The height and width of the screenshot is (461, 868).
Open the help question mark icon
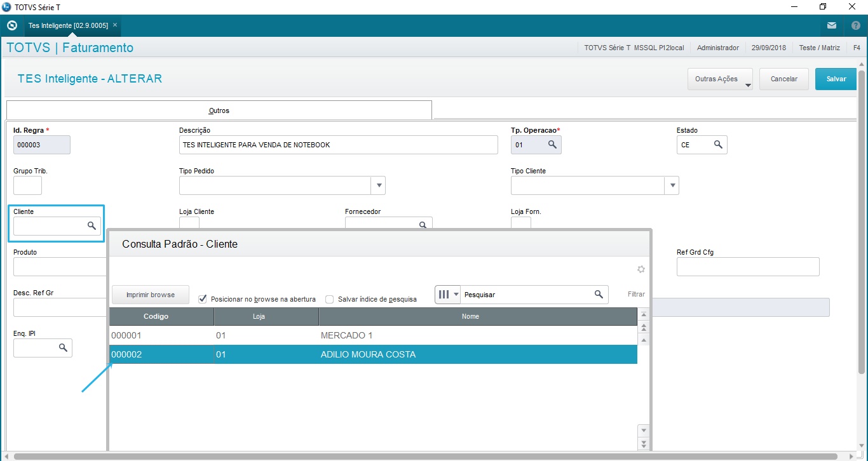pyautogui.click(x=856, y=26)
